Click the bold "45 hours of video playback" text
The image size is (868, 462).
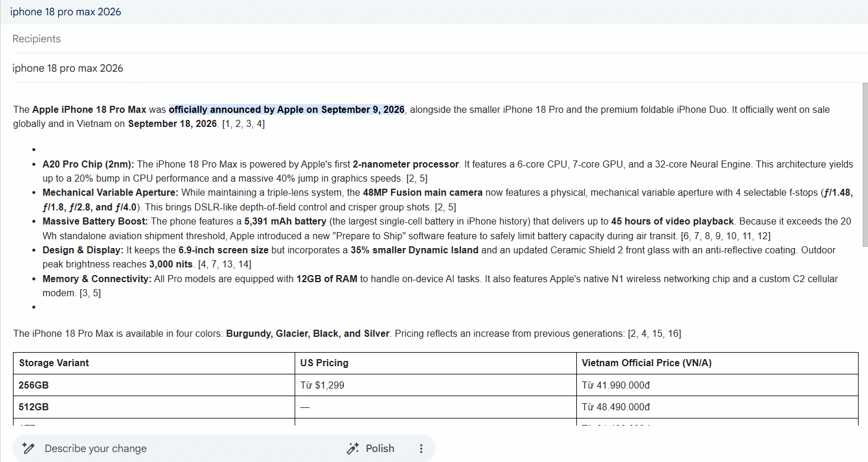tap(672, 221)
